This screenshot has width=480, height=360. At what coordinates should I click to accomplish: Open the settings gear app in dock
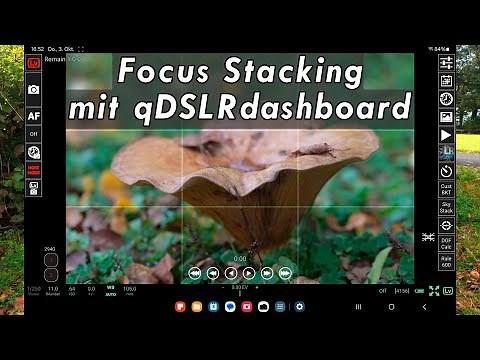click(x=299, y=307)
